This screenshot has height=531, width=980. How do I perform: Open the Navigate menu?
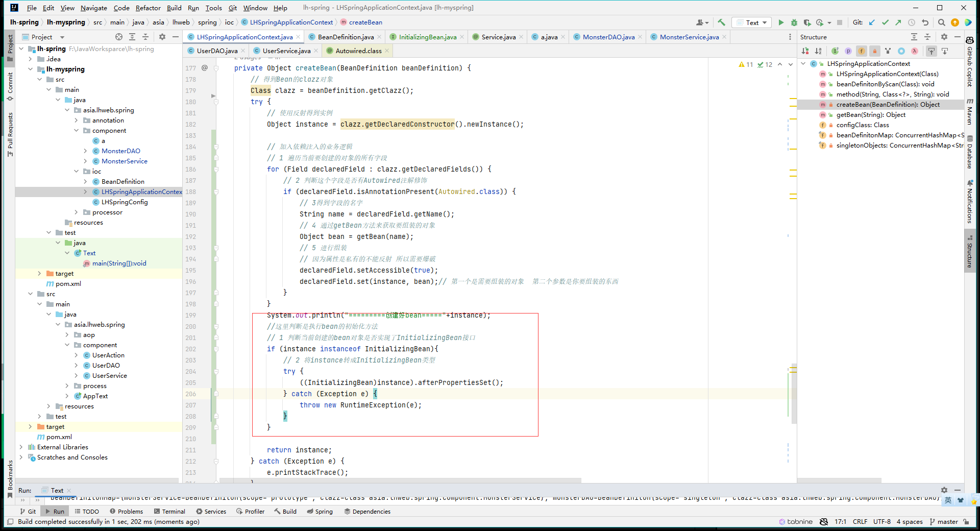click(94, 8)
